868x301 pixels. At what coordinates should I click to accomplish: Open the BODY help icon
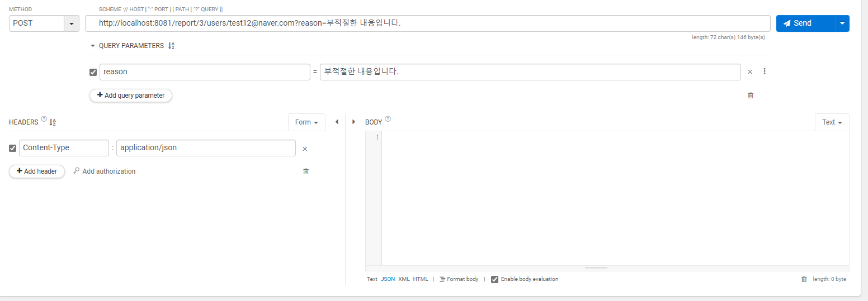coord(388,119)
